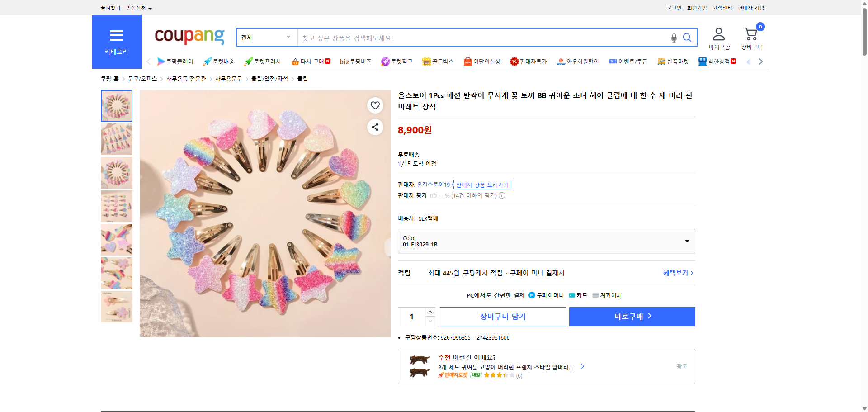Viewport: 868px width, 412px height.
Task: Click the 바로구매 purchase button
Action: (x=632, y=317)
